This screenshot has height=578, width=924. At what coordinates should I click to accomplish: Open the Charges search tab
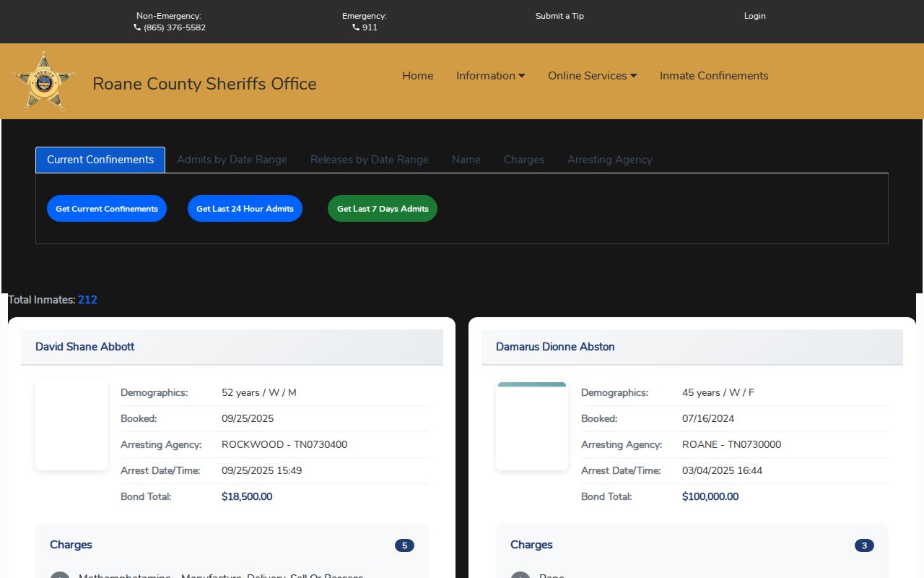coord(524,160)
